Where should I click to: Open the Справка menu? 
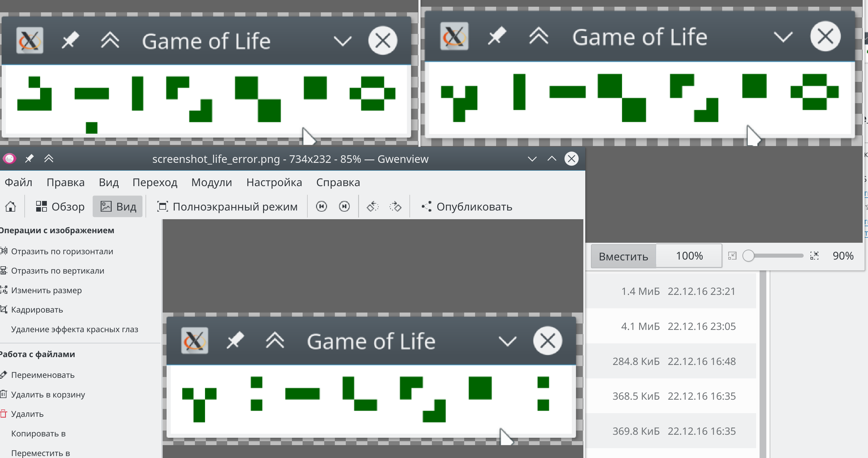coord(338,182)
